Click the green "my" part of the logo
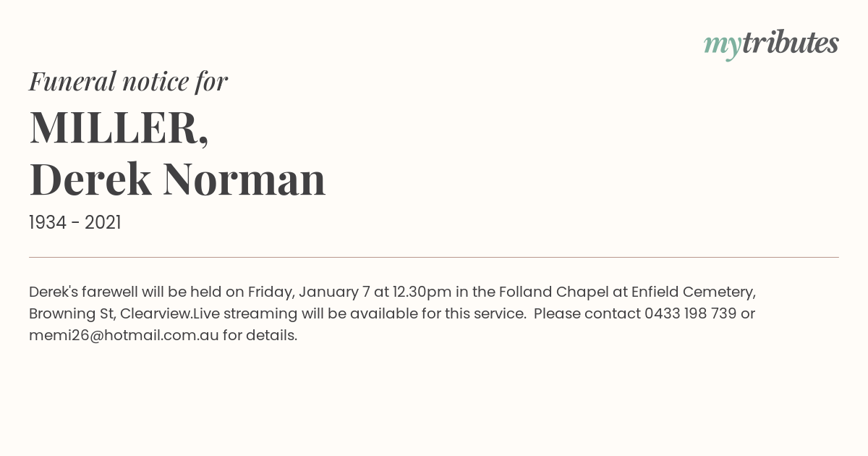 (x=722, y=45)
